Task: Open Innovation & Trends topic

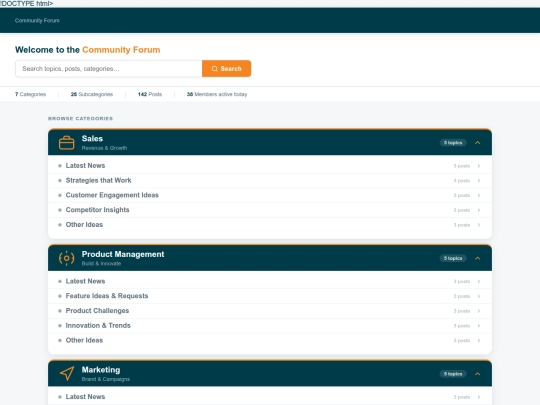Action: click(270, 326)
